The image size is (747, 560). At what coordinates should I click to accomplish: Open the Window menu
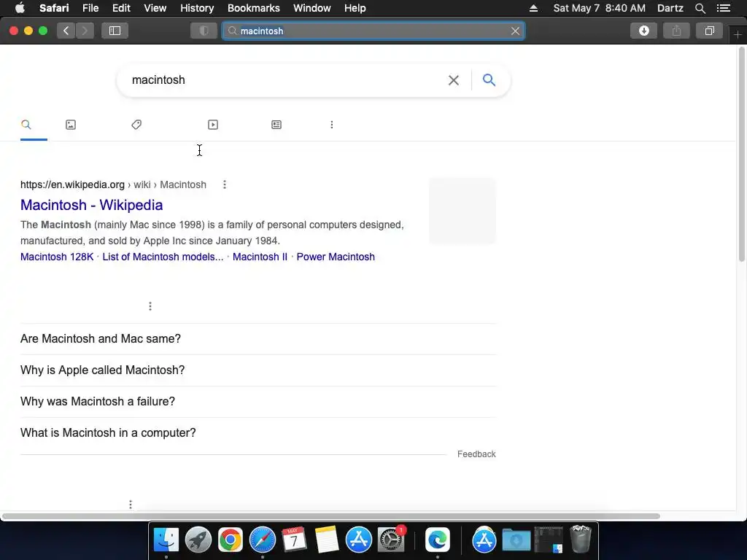click(311, 8)
